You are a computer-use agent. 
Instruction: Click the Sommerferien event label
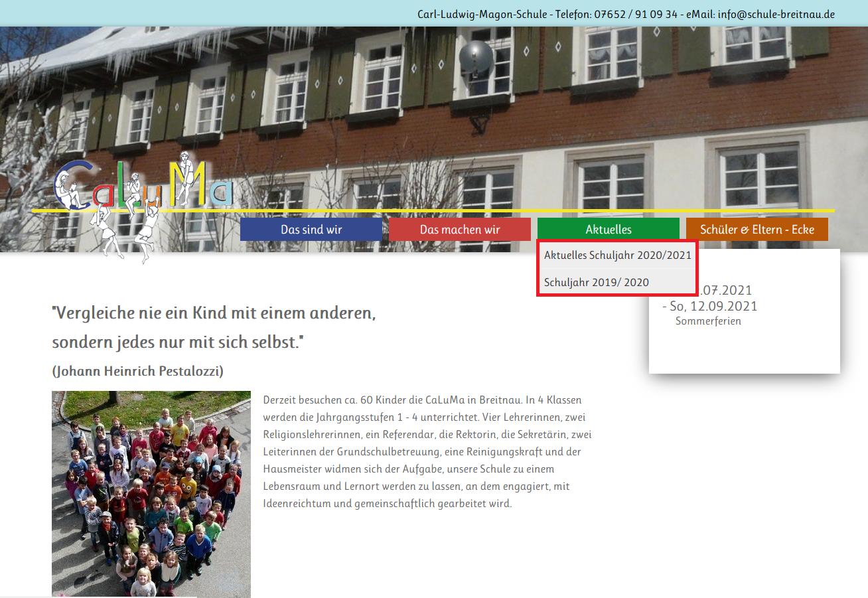(708, 321)
